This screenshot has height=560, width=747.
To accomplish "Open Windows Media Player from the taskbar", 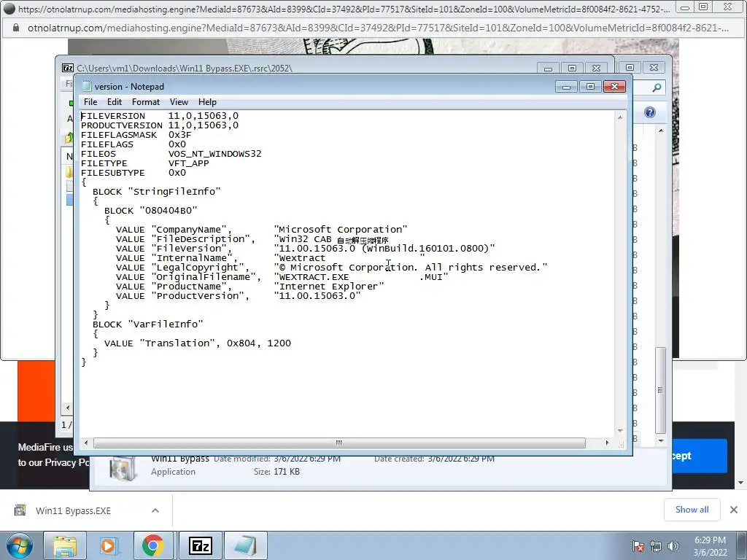I will click(108, 545).
